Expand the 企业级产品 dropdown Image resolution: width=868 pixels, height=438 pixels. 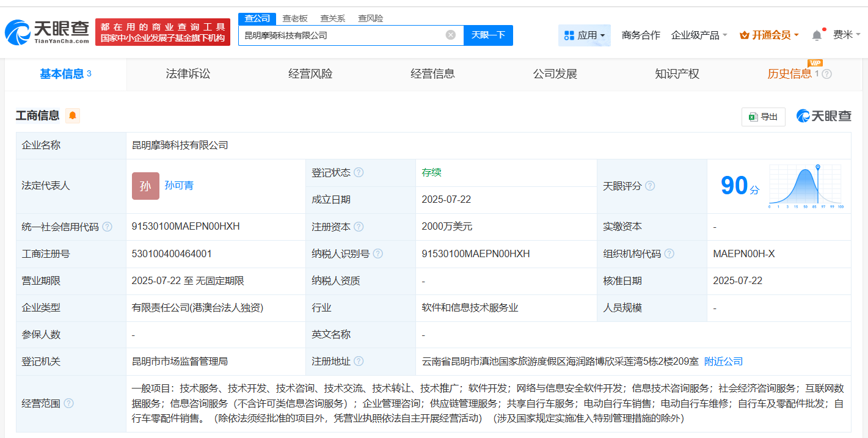[699, 35]
